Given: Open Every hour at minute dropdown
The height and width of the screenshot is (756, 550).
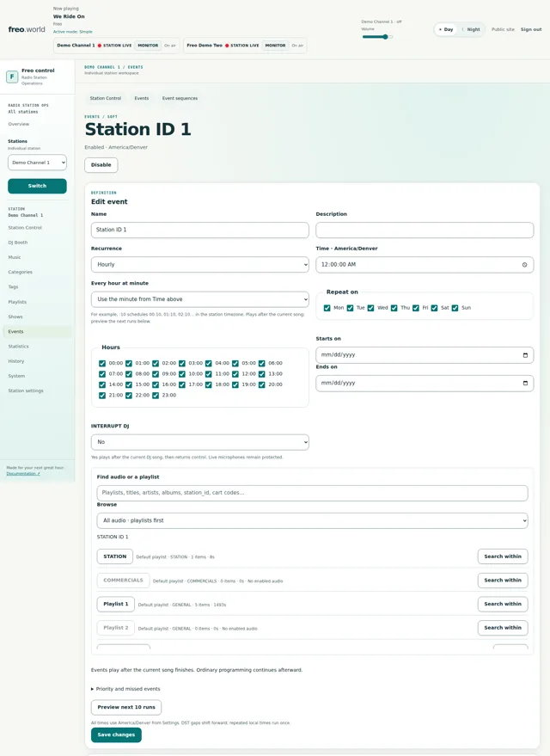Looking at the screenshot, I should coord(200,299).
